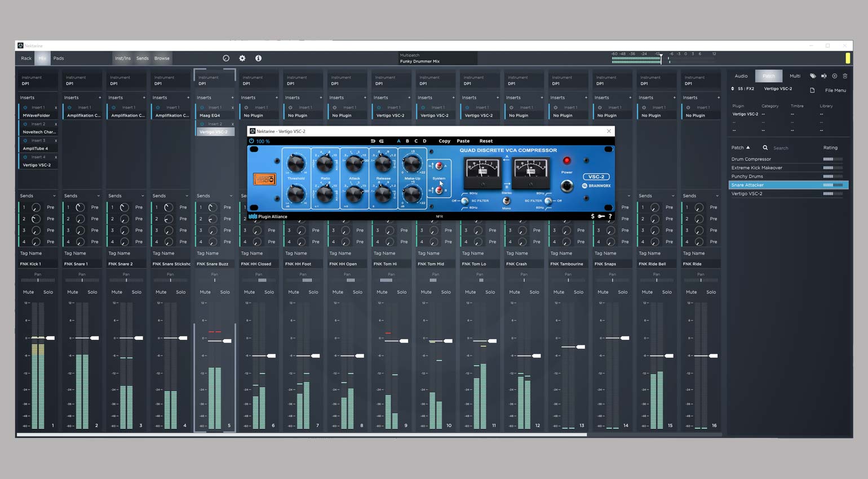Select the Drum Compressor patch
868x479 pixels.
(788, 159)
